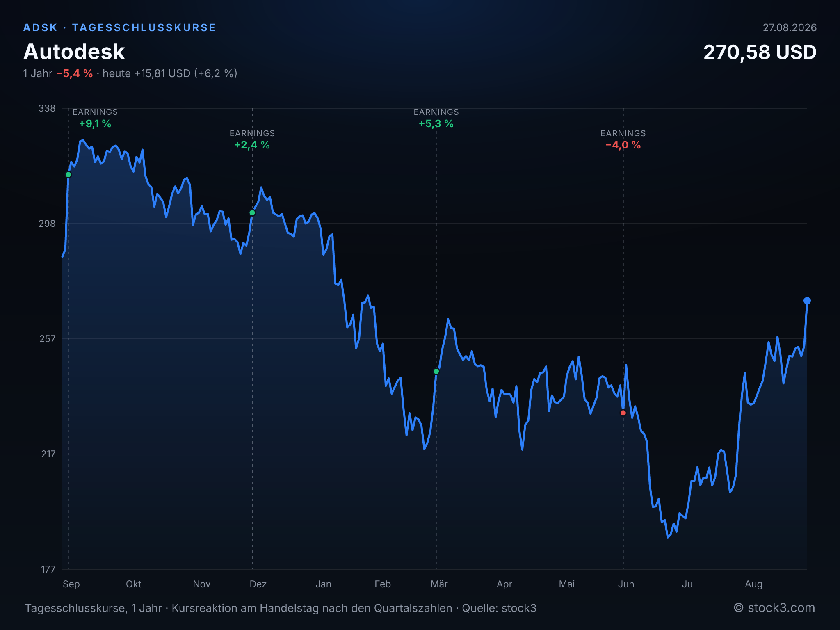
Task: Click the Tagesschlusskurse footer caption
Action: point(281,608)
